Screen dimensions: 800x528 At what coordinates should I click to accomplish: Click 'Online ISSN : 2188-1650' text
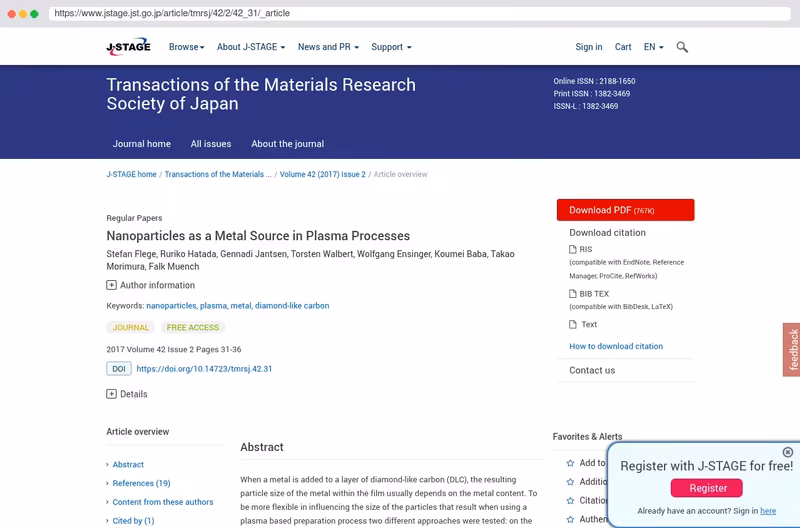pos(594,81)
